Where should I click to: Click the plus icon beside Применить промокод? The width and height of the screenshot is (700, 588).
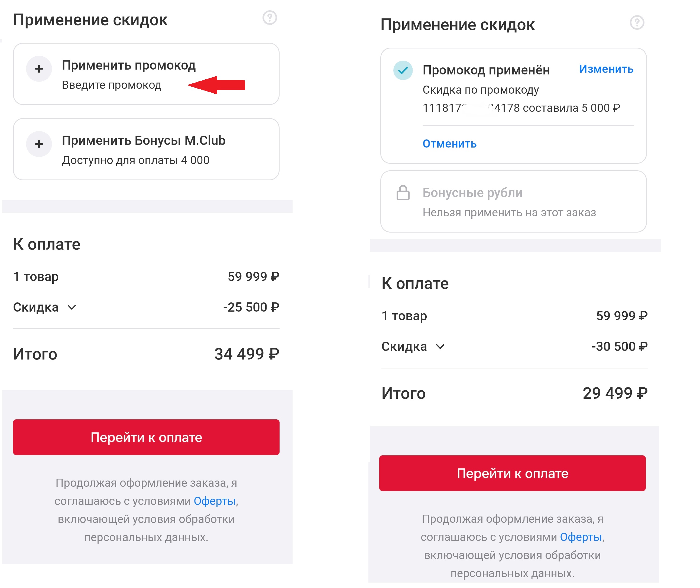[x=39, y=69]
